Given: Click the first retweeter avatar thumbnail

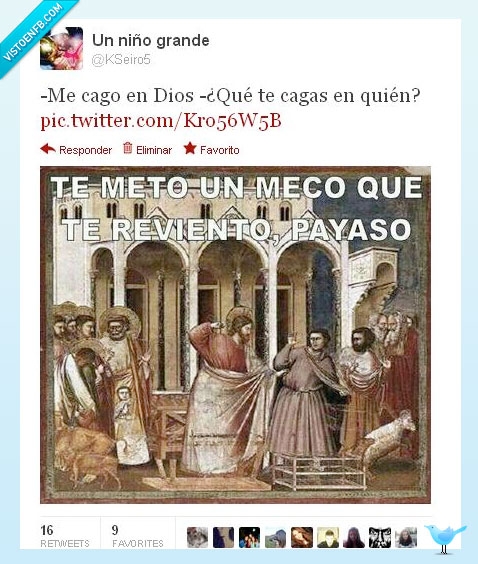Looking at the screenshot, I should (197, 537).
